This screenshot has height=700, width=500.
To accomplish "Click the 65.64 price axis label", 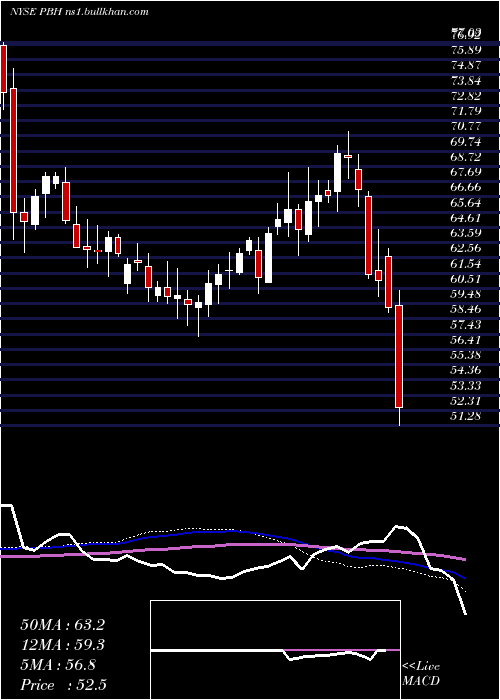I will click(466, 202).
